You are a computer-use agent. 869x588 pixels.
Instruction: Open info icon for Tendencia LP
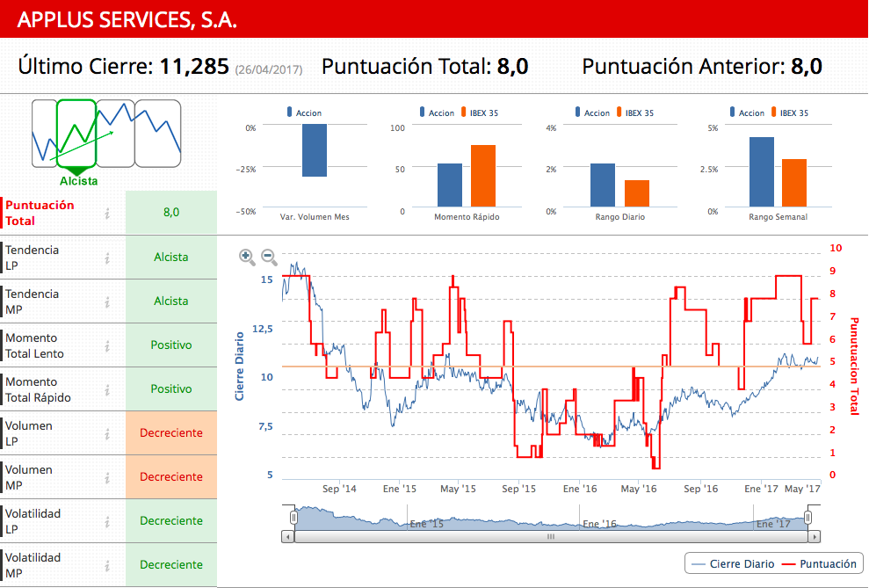click(107, 258)
